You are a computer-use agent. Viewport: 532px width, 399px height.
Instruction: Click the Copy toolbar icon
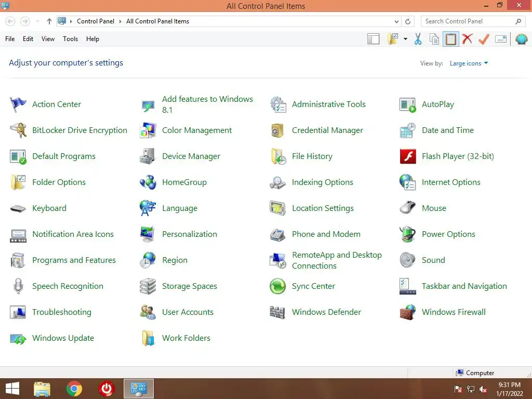coord(434,39)
